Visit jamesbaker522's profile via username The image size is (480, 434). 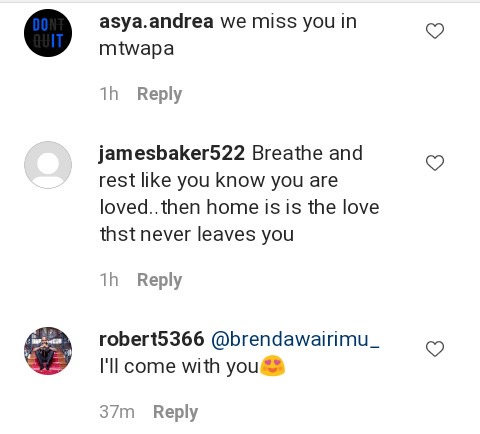[x=172, y=154]
